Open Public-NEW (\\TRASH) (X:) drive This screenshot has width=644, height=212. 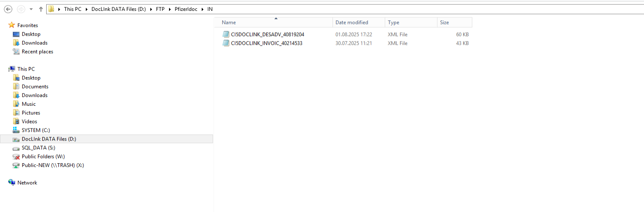[x=53, y=165]
